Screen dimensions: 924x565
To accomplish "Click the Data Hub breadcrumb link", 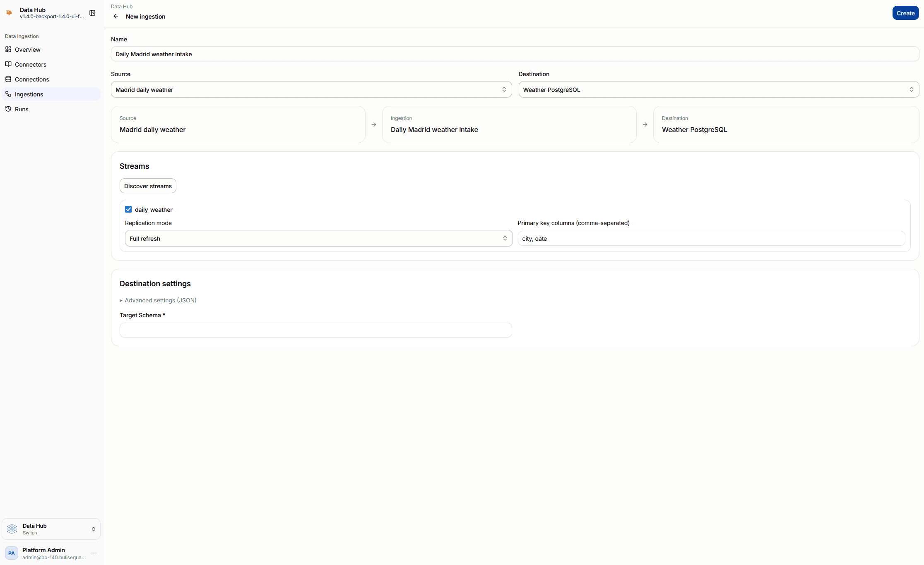I will [x=122, y=6].
